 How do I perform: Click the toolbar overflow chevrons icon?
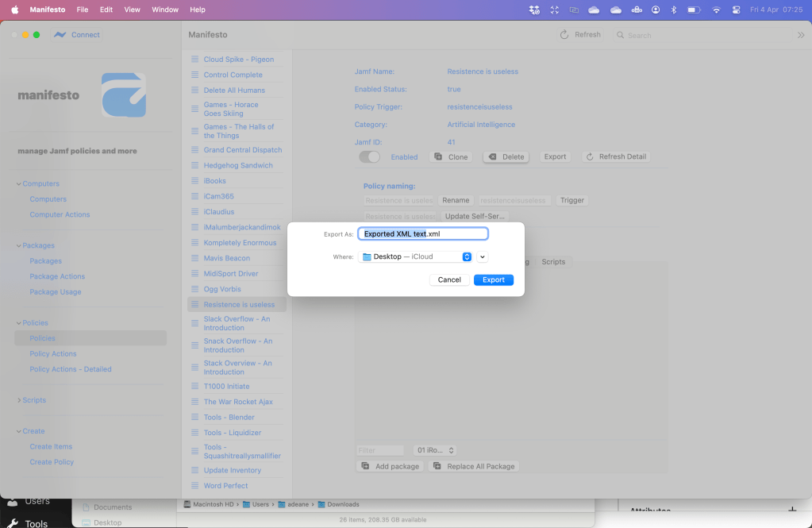800,35
